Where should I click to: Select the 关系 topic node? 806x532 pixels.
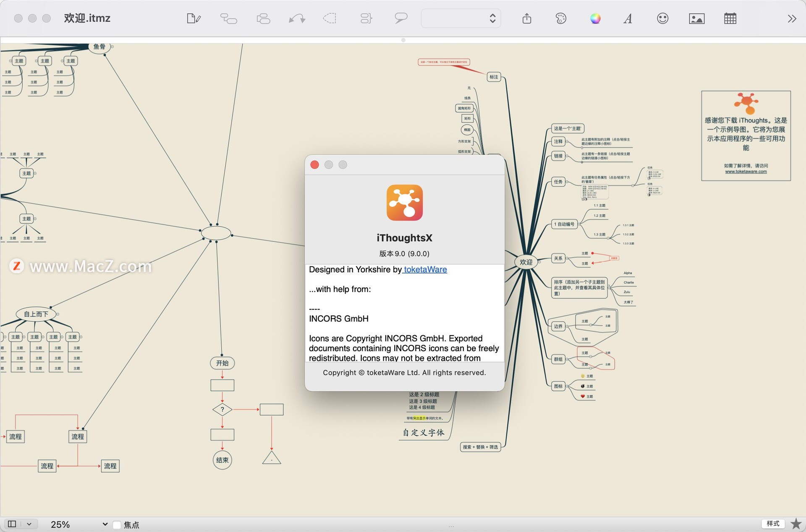(x=558, y=258)
